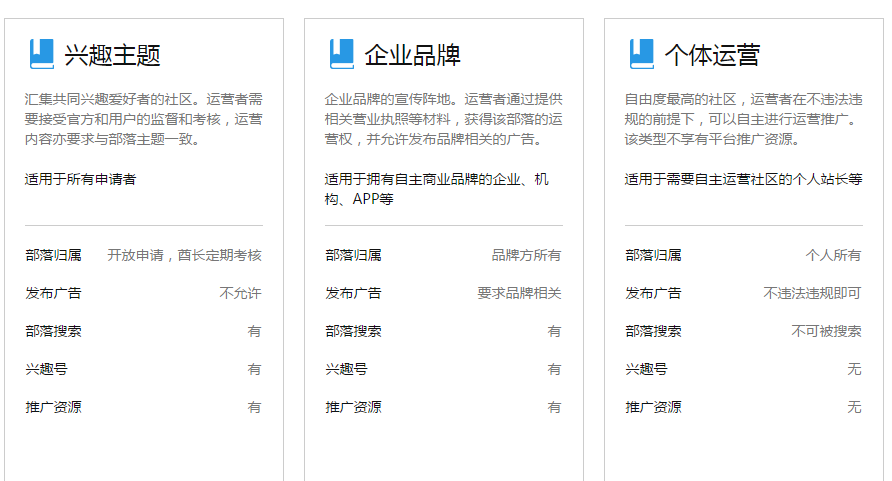Image resolution: width=892 pixels, height=481 pixels.
Task: Click 推广资源 value 有 in 兴趣主题 card
Action: pyautogui.click(x=254, y=407)
